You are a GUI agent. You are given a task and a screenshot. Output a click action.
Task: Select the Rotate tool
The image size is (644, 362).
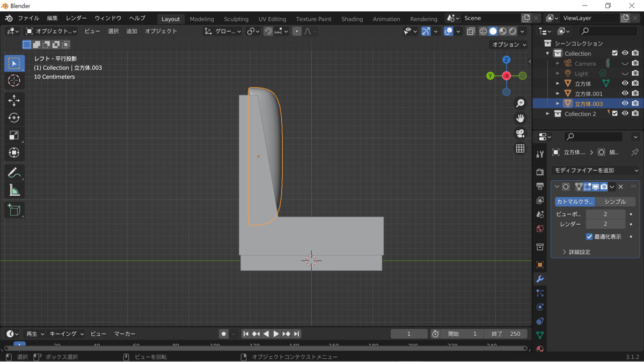point(14,117)
